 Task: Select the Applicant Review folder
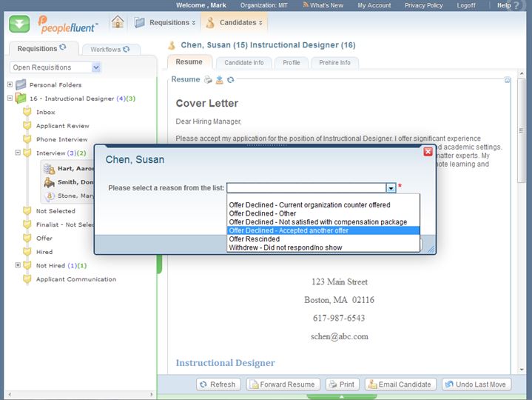coord(62,126)
